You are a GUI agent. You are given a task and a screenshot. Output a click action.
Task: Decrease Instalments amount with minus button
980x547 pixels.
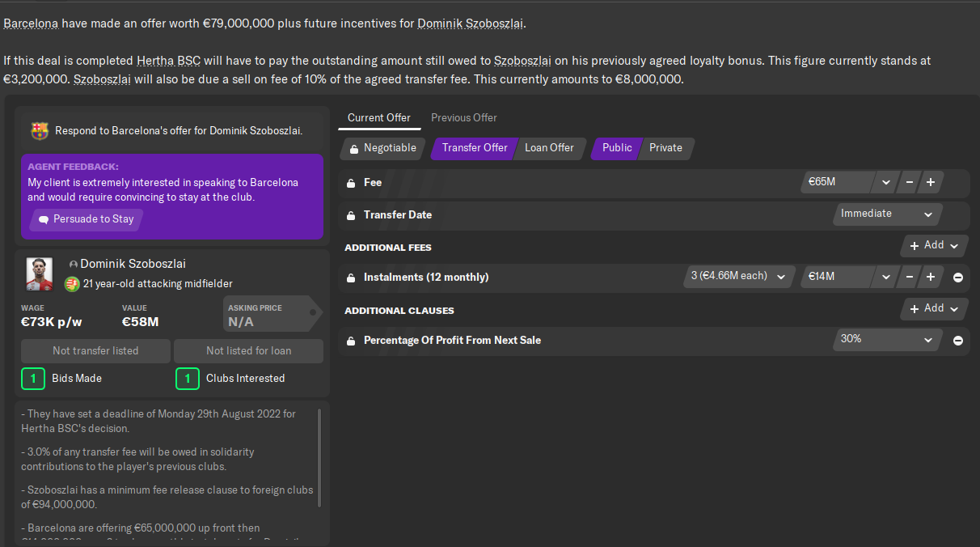pos(910,278)
